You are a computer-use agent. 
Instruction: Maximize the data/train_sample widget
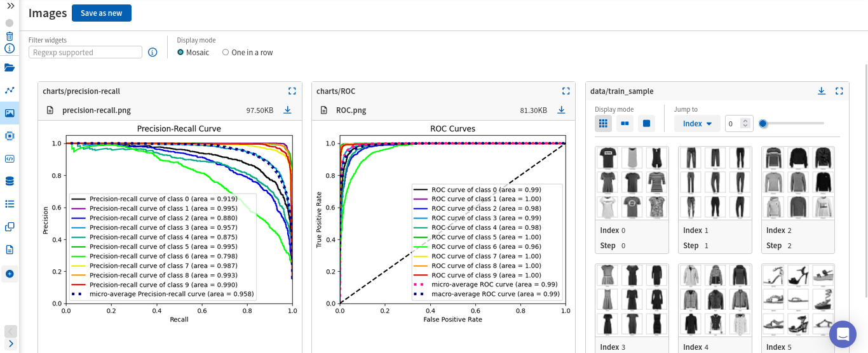tap(839, 91)
